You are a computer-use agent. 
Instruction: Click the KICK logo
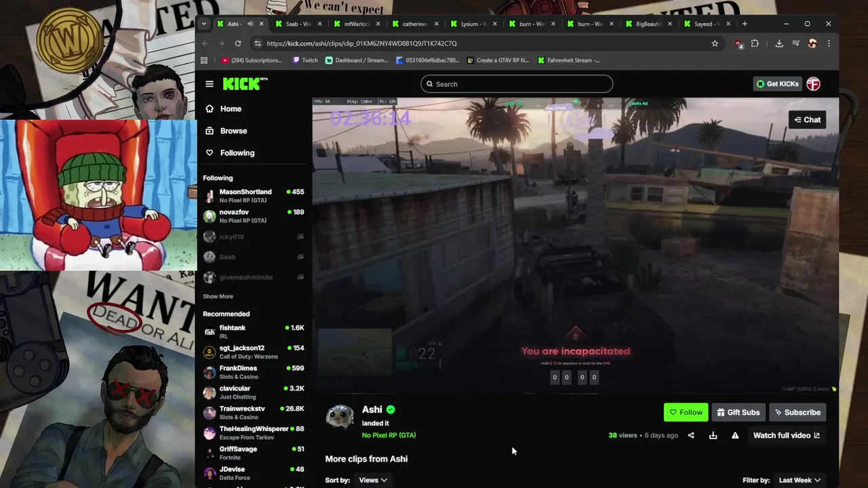click(245, 83)
